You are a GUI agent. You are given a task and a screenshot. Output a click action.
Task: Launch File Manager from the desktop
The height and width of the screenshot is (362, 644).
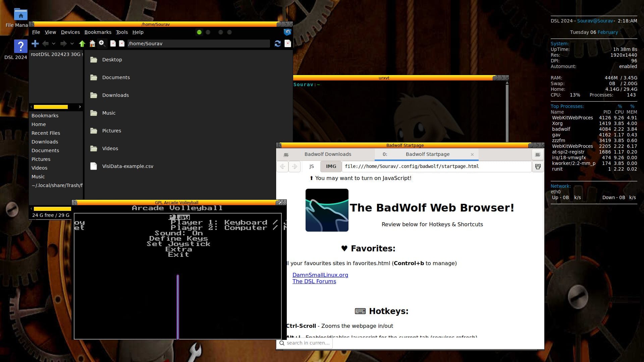tap(20, 15)
